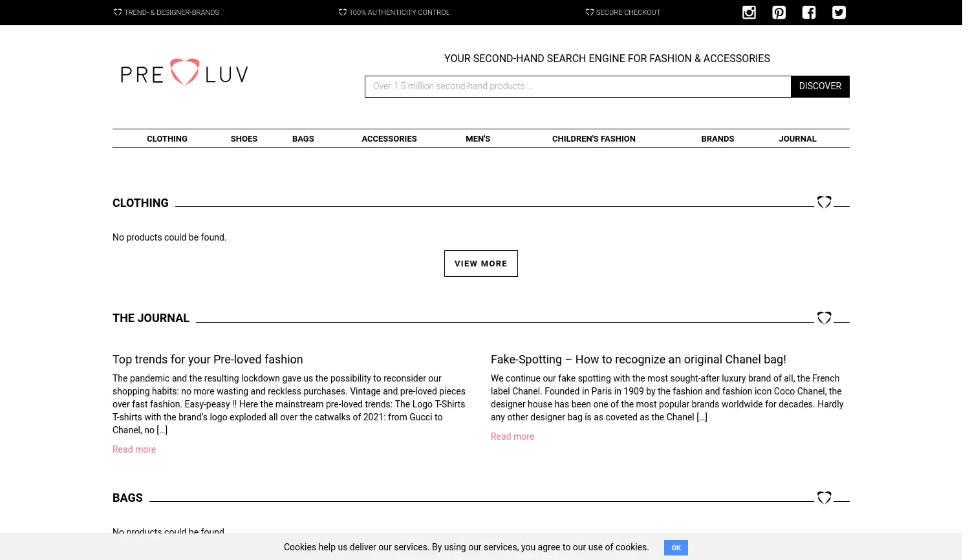Switch to the MEN'S section
This screenshot has width=970, height=560.
(478, 138)
